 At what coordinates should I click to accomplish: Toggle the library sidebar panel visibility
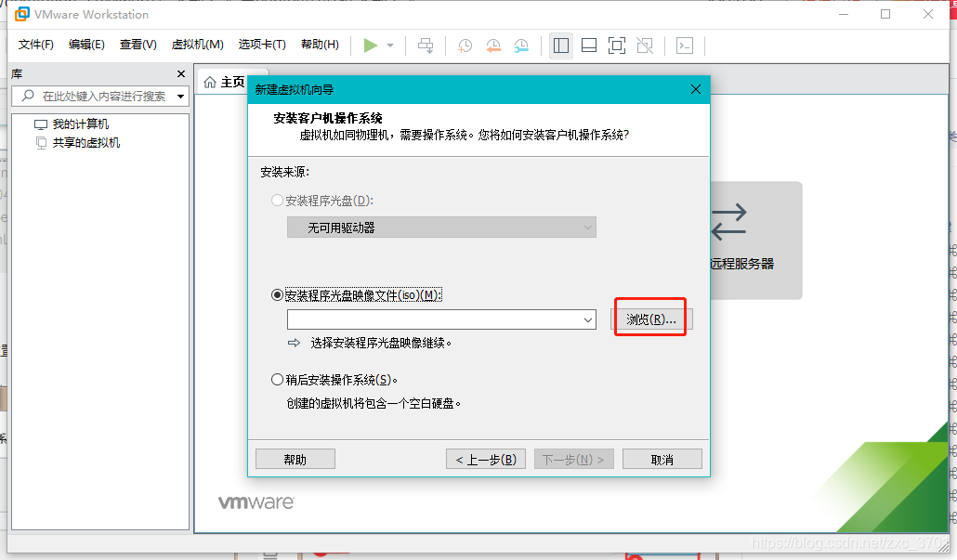tap(560, 45)
